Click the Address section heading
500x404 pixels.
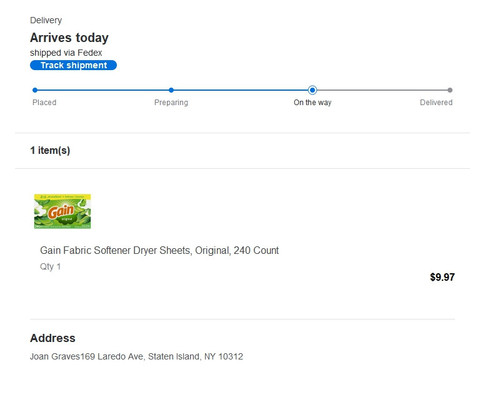tap(53, 338)
